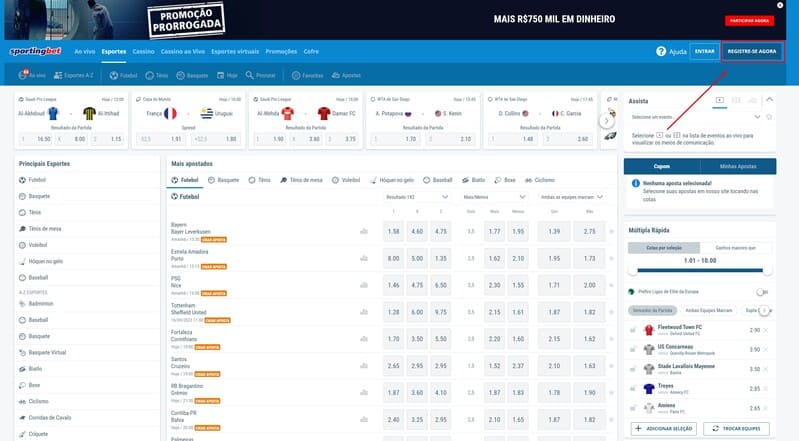Close the promotion banner
Viewport: 799px width, 441px height.
(780, 5)
